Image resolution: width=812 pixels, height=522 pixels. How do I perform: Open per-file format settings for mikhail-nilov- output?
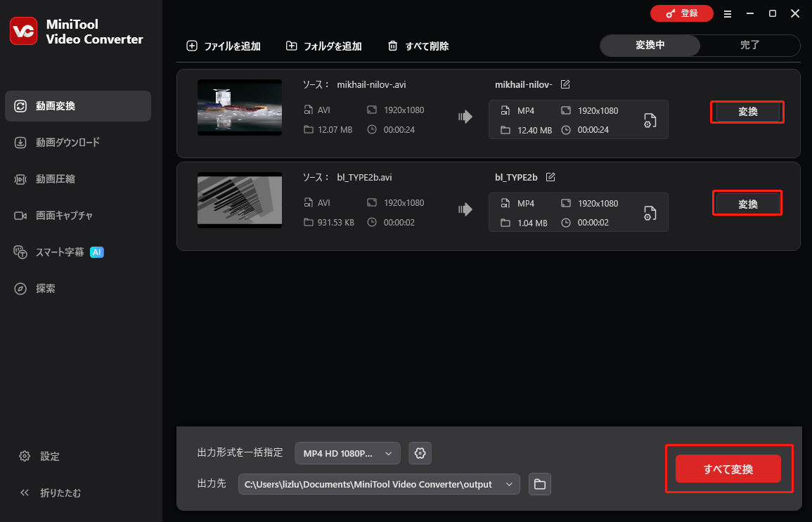click(x=649, y=119)
